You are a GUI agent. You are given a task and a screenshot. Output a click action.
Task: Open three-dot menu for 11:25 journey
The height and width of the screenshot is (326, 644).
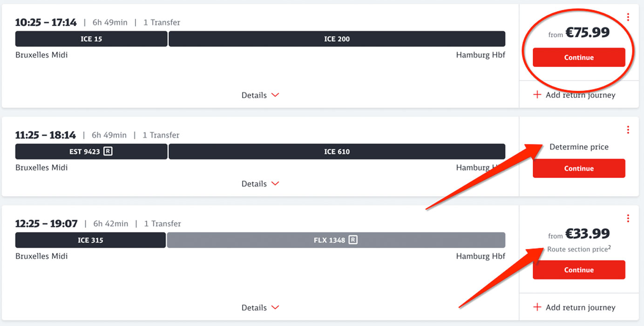[x=628, y=130]
